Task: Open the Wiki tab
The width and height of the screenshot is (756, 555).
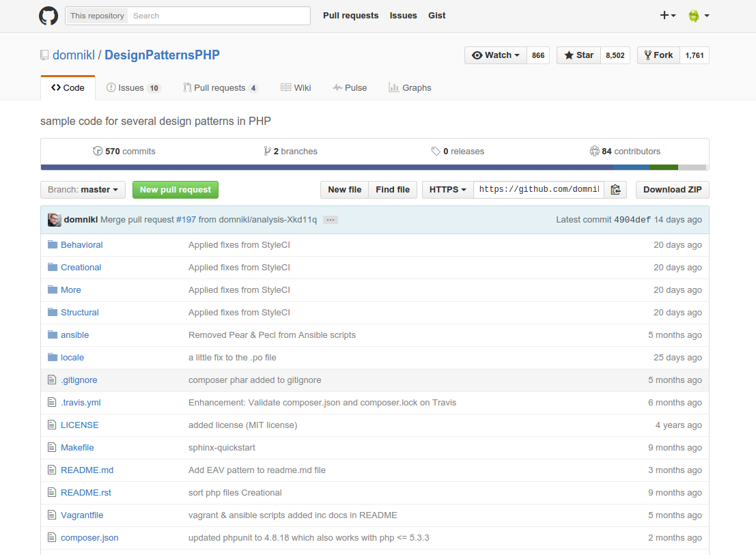Action: [296, 87]
